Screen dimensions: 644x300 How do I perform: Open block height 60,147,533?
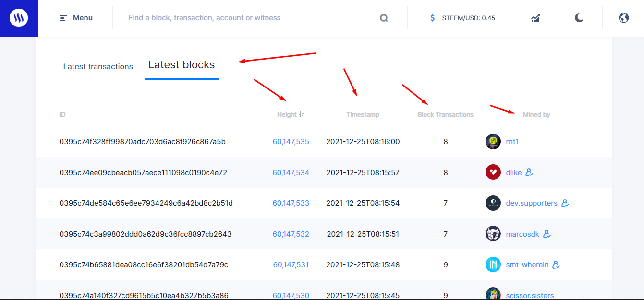pos(291,203)
